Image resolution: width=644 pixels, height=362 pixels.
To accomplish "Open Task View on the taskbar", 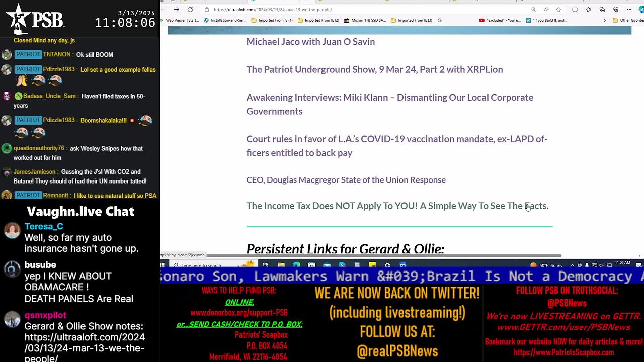I will tap(266, 265).
